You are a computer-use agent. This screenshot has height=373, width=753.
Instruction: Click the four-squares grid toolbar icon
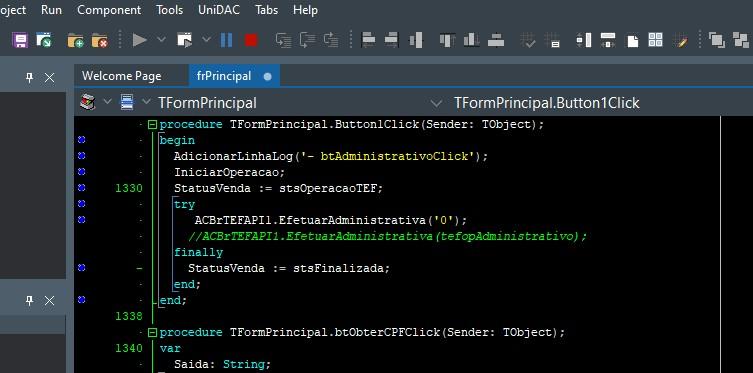pos(656,40)
